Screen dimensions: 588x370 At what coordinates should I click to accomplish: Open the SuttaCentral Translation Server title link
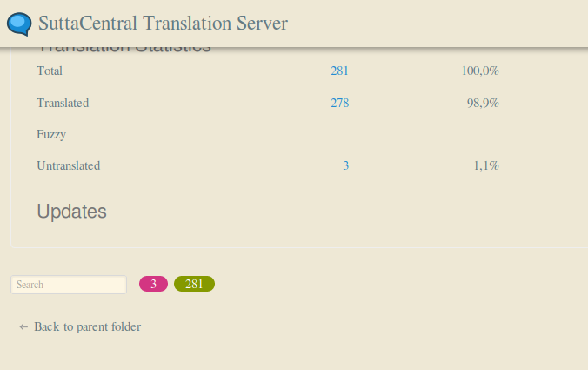pos(163,24)
